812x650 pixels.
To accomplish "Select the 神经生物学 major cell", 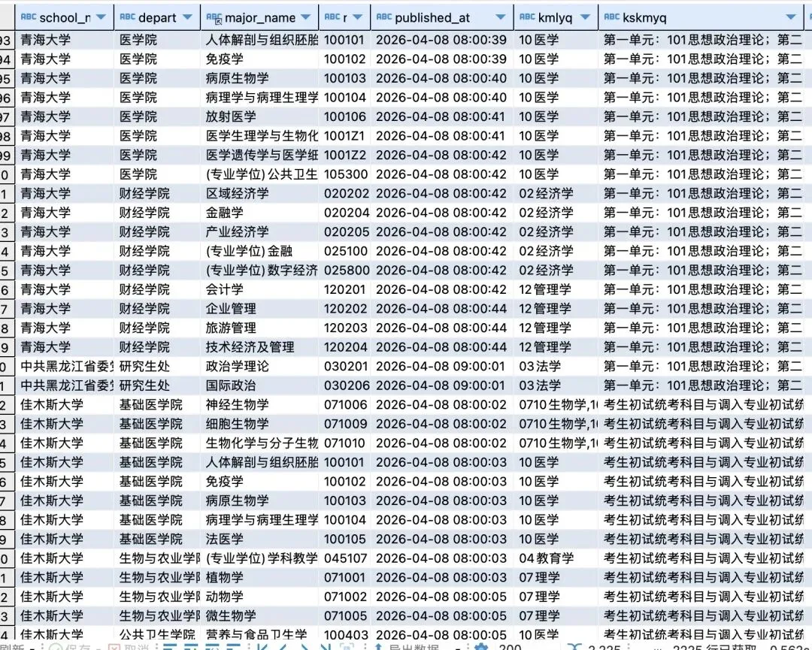I will pos(259,404).
